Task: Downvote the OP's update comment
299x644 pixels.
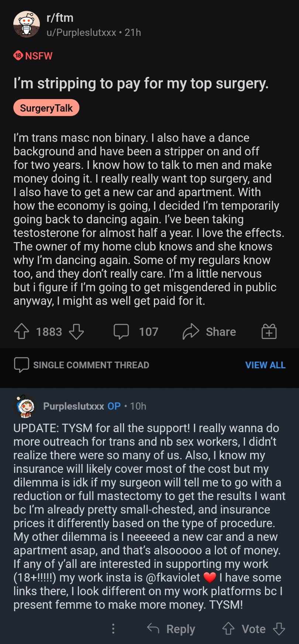Action: point(279,628)
